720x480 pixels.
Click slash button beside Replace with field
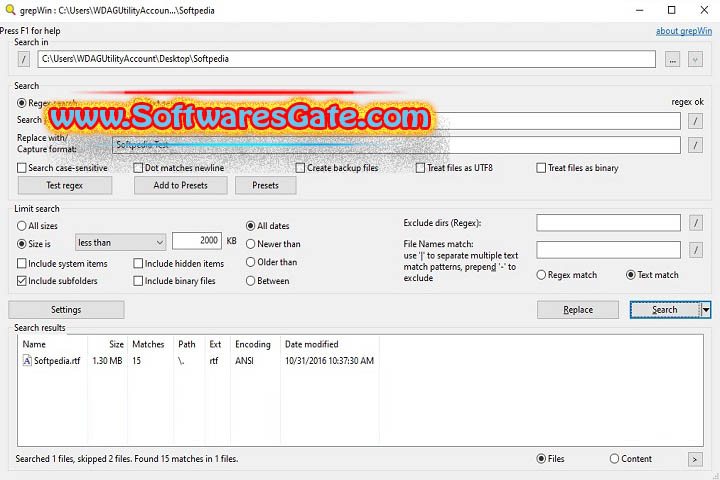(695, 146)
